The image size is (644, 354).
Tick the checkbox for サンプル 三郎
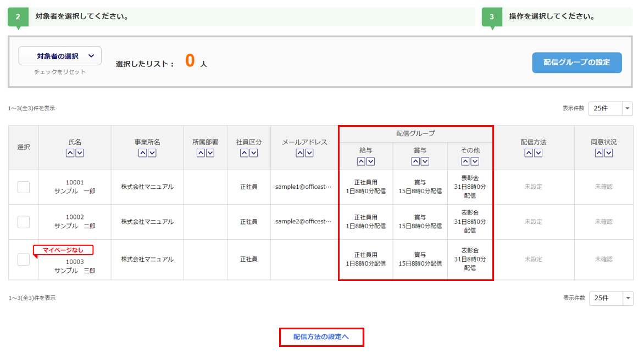(x=24, y=260)
